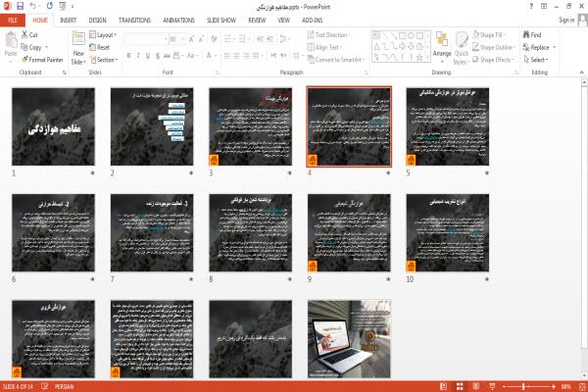The image size is (588, 392).
Task: Toggle Italic formatting
Action: click(x=138, y=56)
